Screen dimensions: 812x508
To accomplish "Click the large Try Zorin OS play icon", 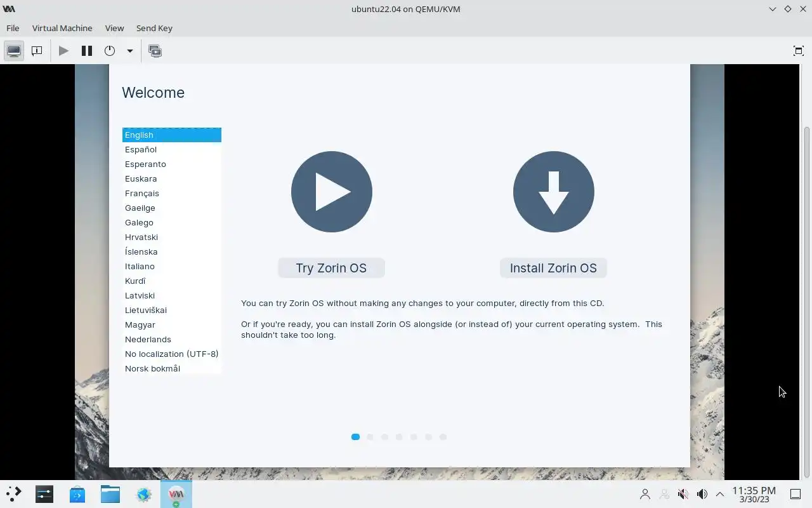I will 332,192.
